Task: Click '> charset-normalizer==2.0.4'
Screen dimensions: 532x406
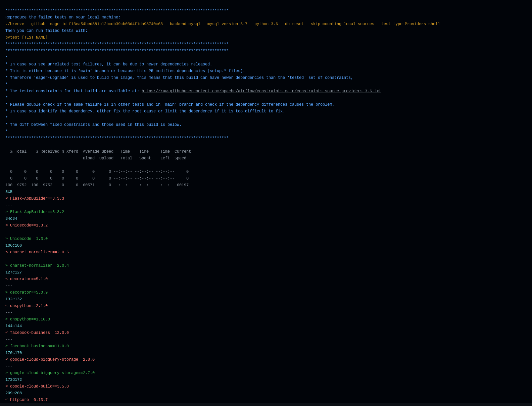Action: pyautogui.click(x=37, y=266)
